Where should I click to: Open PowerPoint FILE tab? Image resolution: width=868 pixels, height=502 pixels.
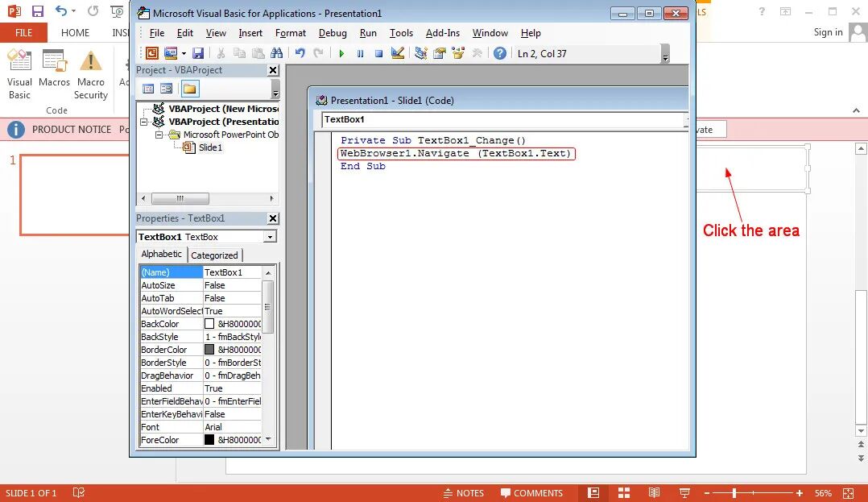[x=23, y=33]
